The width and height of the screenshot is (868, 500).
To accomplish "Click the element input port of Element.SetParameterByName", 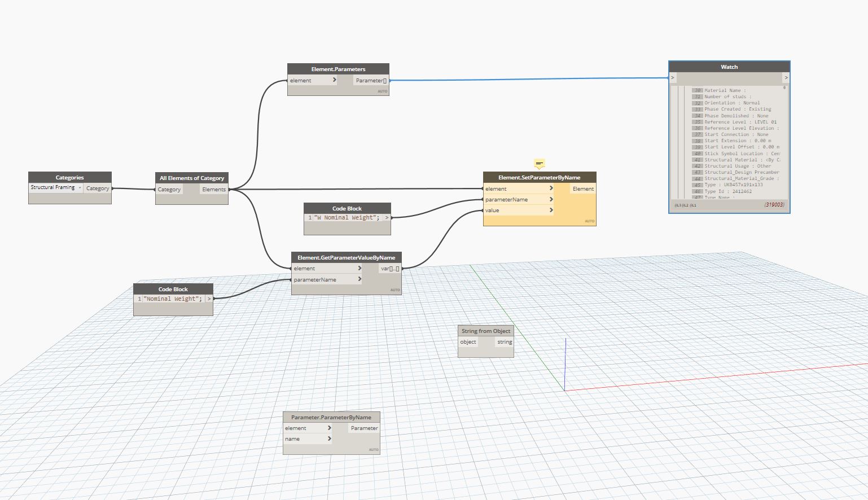I will (551, 188).
